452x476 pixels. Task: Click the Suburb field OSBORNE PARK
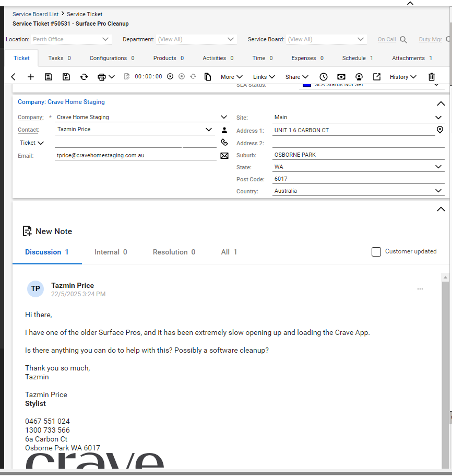pos(359,155)
